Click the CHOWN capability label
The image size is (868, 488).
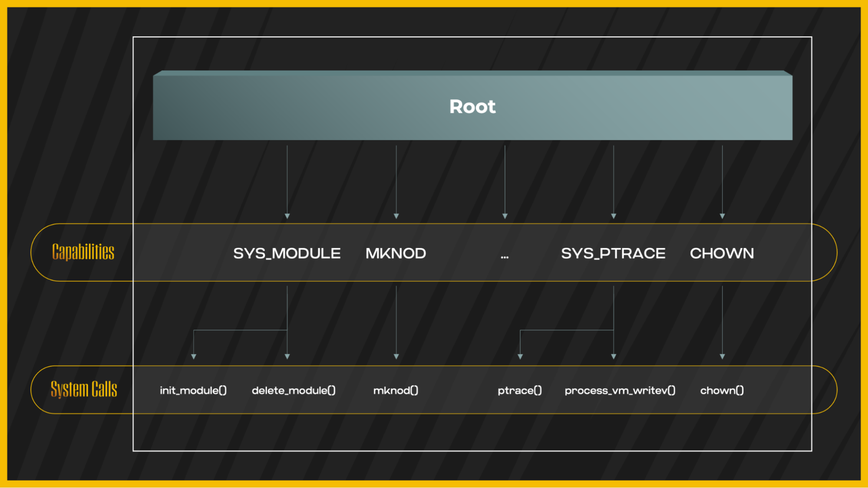(x=722, y=253)
